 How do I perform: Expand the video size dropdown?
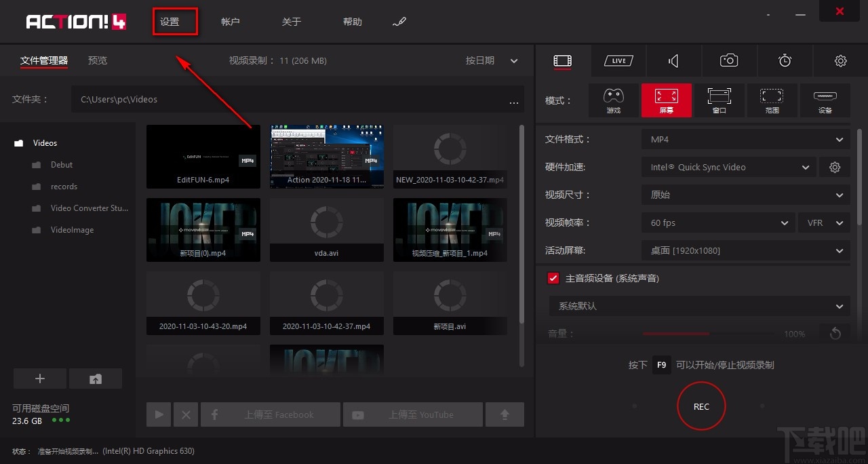[x=745, y=195]
